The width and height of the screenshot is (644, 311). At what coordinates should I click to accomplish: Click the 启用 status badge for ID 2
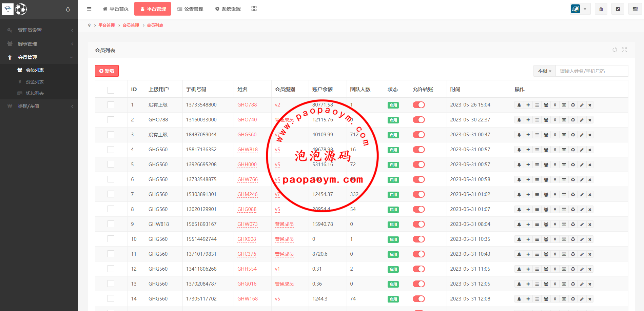pos(393,120)
